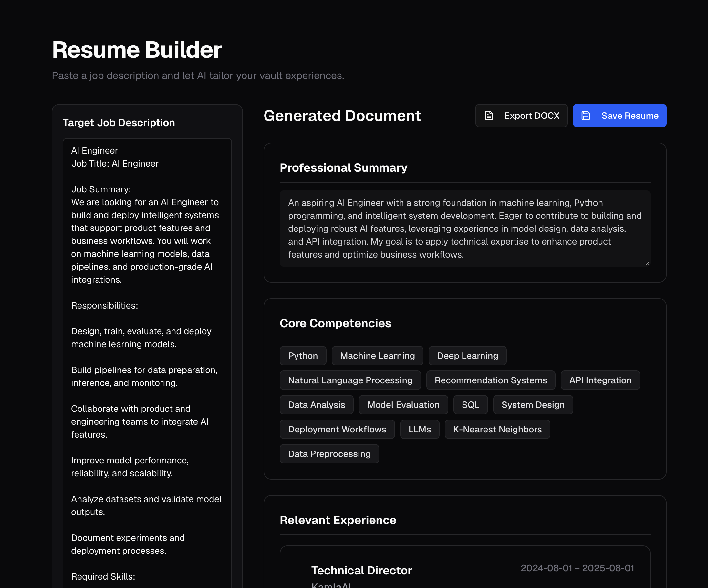This screenshot has width=708, height=588.
Task: Export the resume as DOCX
Action: tap(521, 116)
